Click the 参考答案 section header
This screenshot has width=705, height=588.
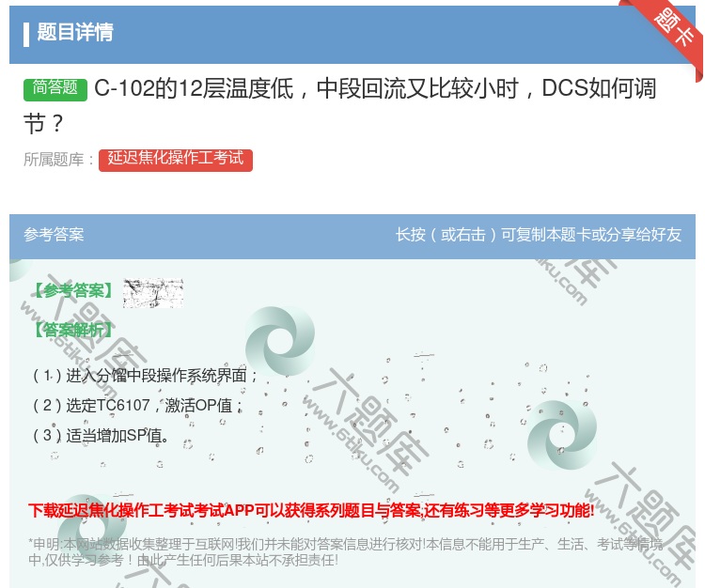click(54, 235)
